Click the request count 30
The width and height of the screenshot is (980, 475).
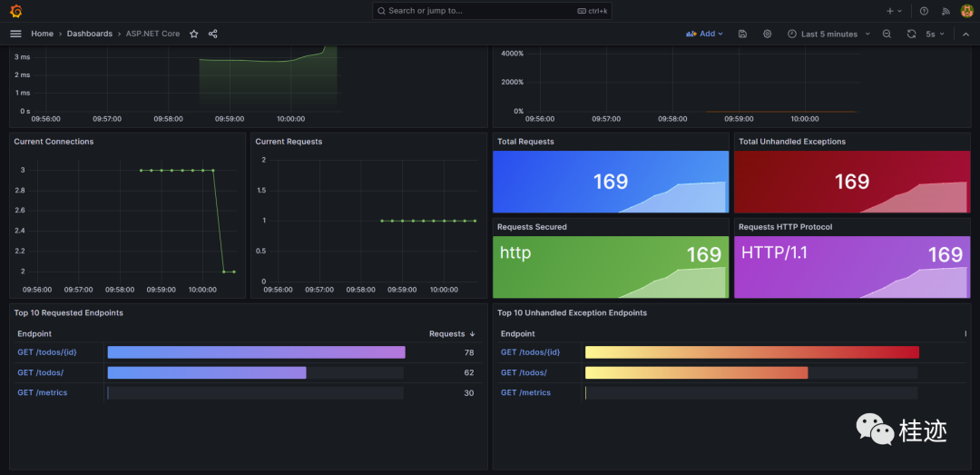tap(469, 393)
